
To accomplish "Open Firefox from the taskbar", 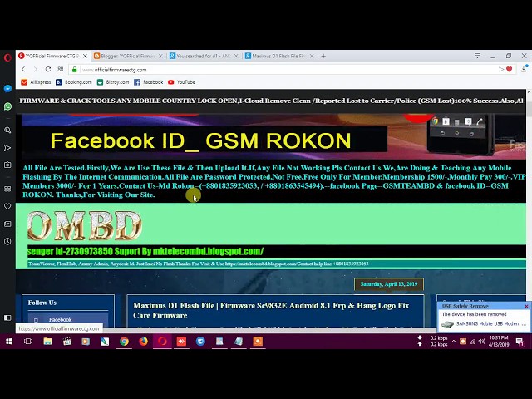I will [x=143, y=342].
